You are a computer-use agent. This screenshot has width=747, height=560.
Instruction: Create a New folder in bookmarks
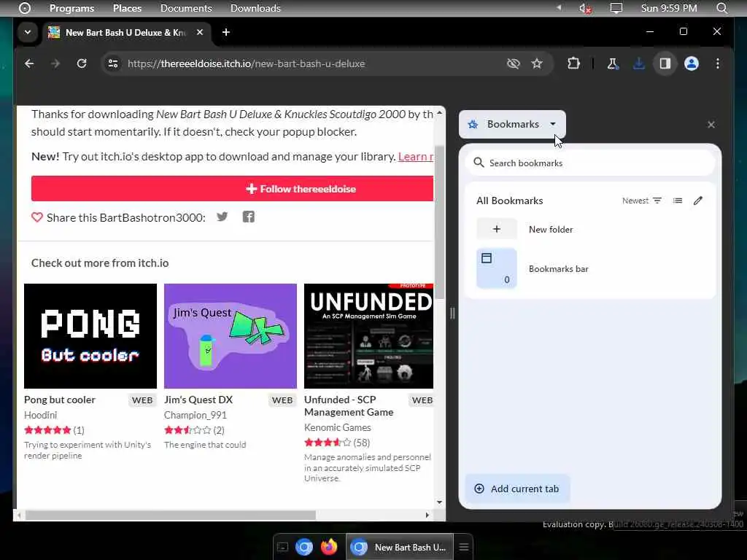(x=589, y=229)
